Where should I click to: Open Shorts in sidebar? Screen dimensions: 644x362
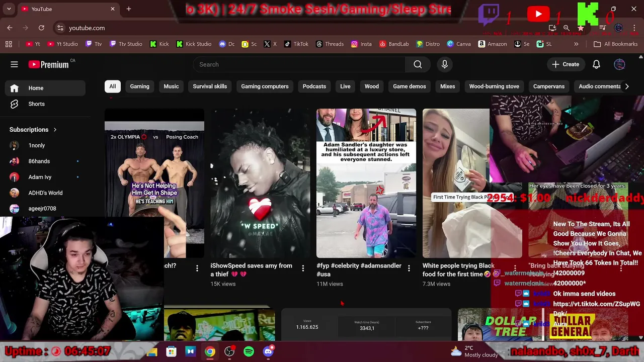pyautogui.click(x=45, y=104)
